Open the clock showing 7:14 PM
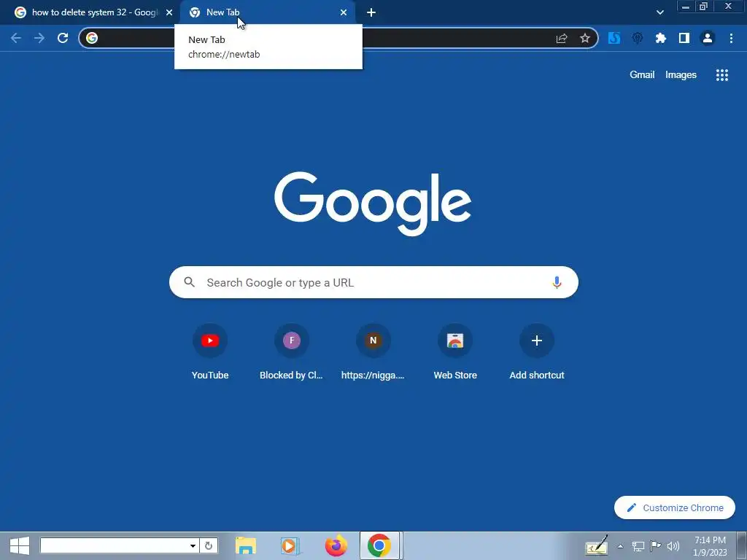 coord(710,546)
